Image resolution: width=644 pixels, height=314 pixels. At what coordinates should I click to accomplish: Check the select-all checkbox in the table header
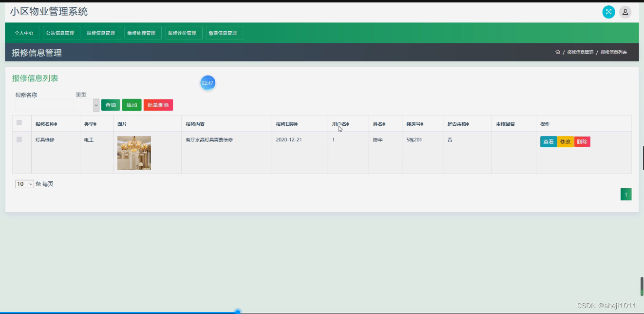[19, 123]
